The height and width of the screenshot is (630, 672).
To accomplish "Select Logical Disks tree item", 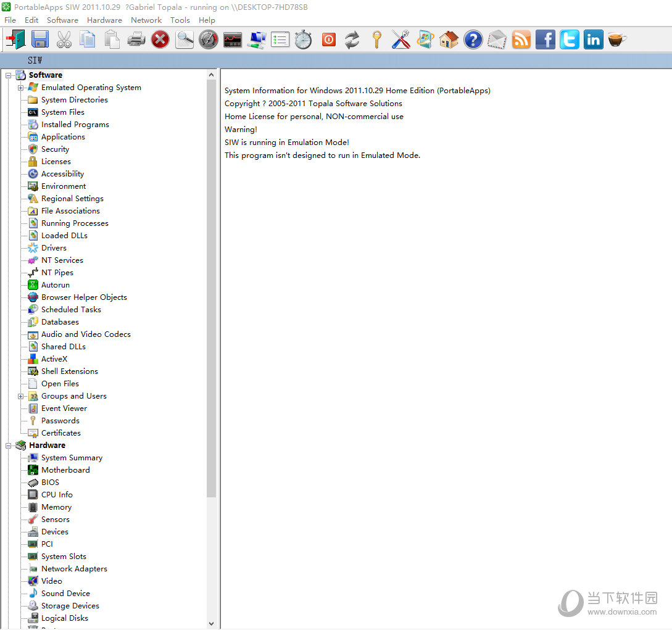I will coord(65,618).
